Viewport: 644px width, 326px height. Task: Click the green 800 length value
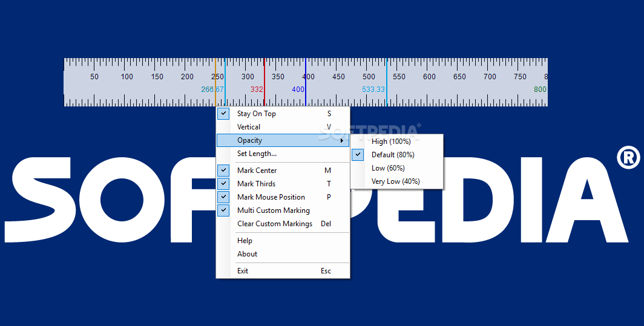click(x=540, y=89)
